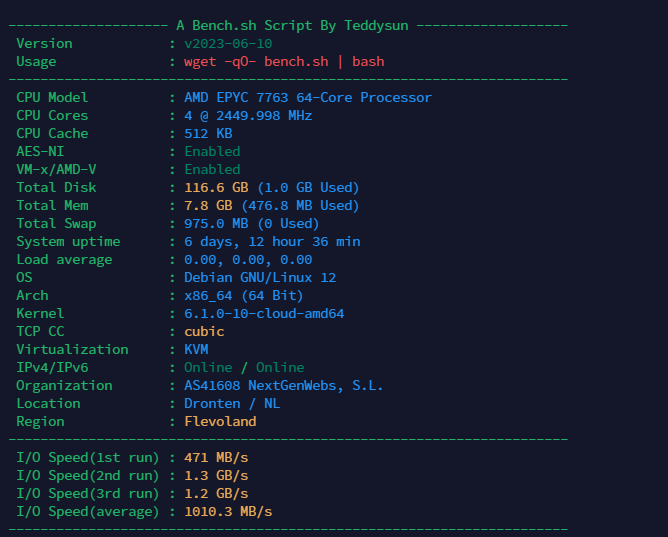
Task: Click the usage command 'wget -qO- bench.sh | bash'
Action: [284, 62]
